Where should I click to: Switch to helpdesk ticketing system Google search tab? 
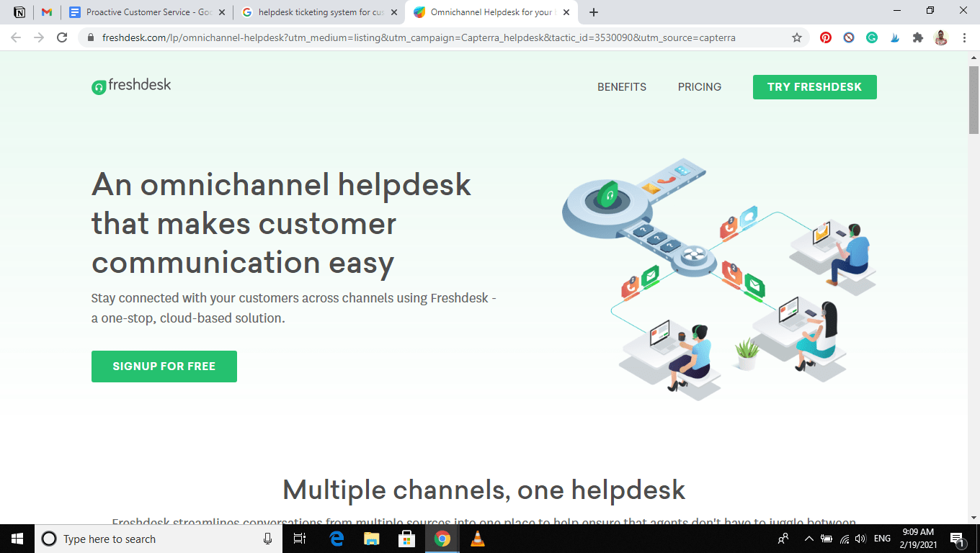(x=319, y=12)
